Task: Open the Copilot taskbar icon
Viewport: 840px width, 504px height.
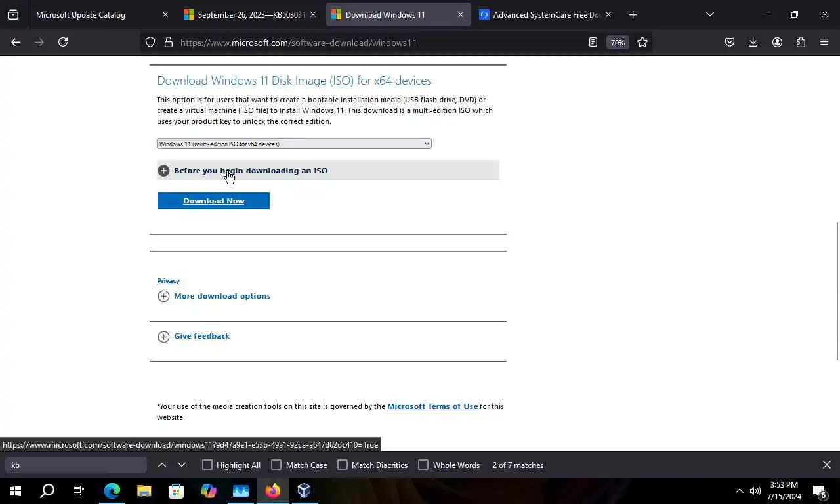Action: coord(209,491)
